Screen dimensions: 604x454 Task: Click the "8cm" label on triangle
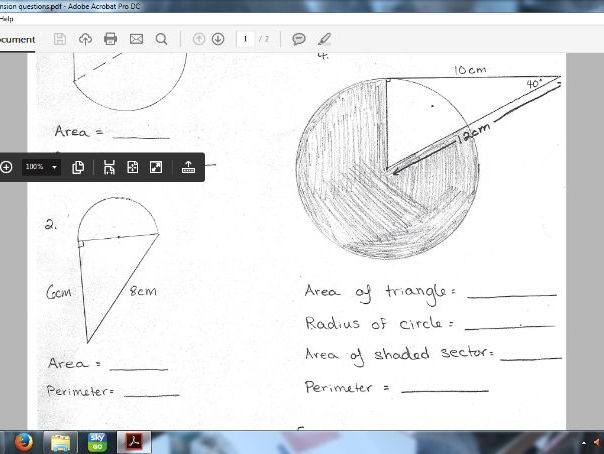(x=143, y=291)
